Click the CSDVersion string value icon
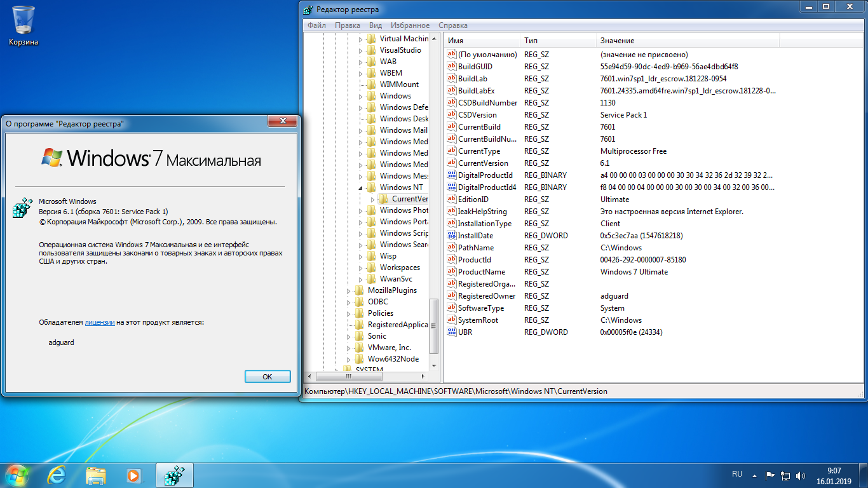 point(452,115)
